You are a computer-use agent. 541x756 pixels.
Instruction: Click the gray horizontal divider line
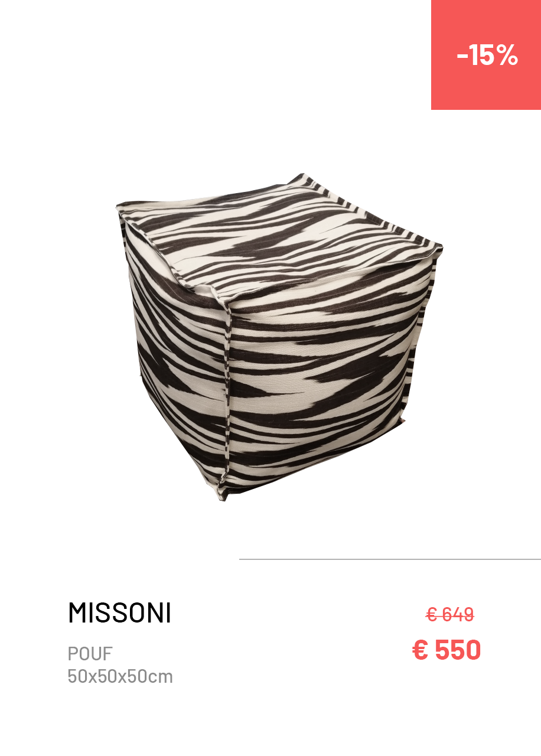[390, 559]
